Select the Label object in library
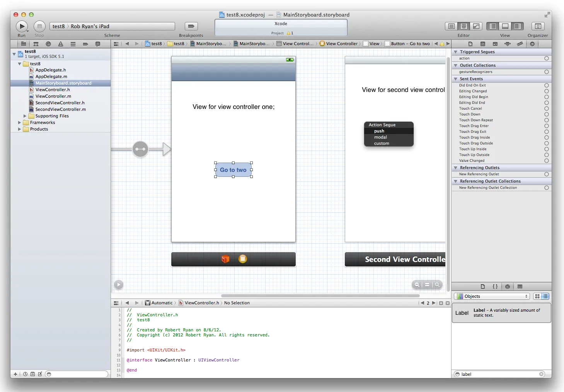The image size is (564, 392). click(501, 313)
